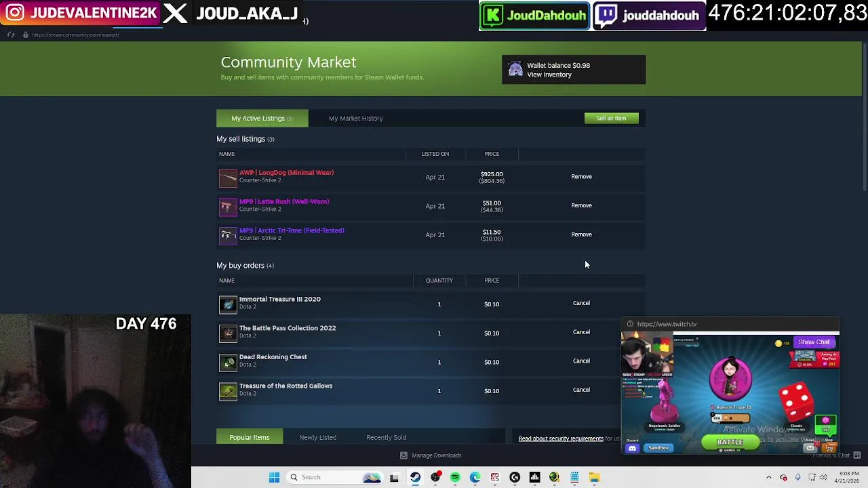
Task: Open the taskbar app with red notification dot
Action: 435,477
